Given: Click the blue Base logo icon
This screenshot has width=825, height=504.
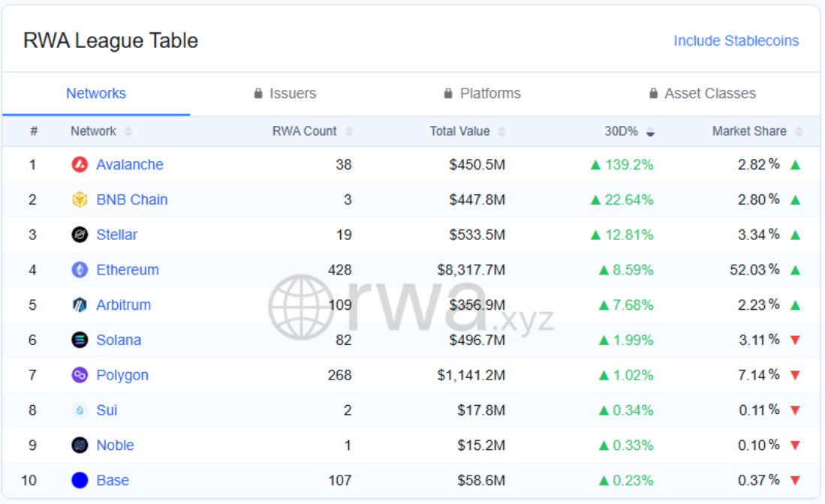Looking at the screenshot, I should [80, 480].
